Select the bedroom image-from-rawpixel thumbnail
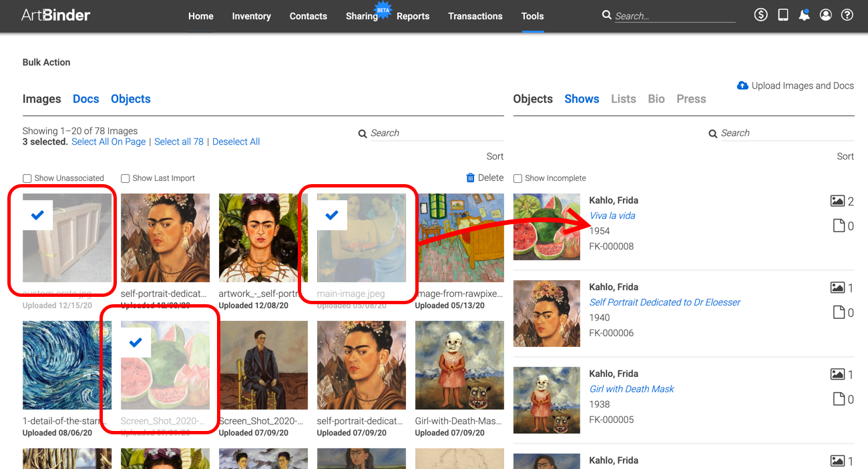This screenshot has width=868, height=469. 459,238
